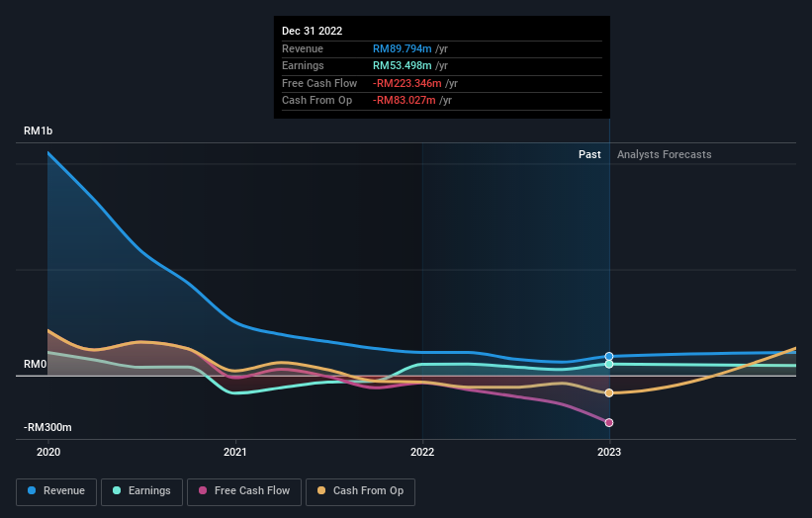Click Earnings value RM53.498m in tooltip

[x=402, y=65]
